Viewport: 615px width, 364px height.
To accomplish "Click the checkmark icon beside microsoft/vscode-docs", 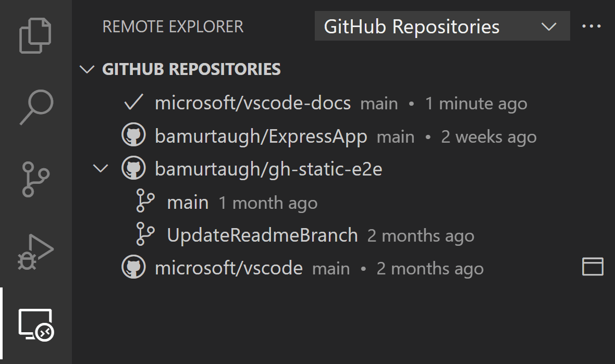I will coord(132,103).
